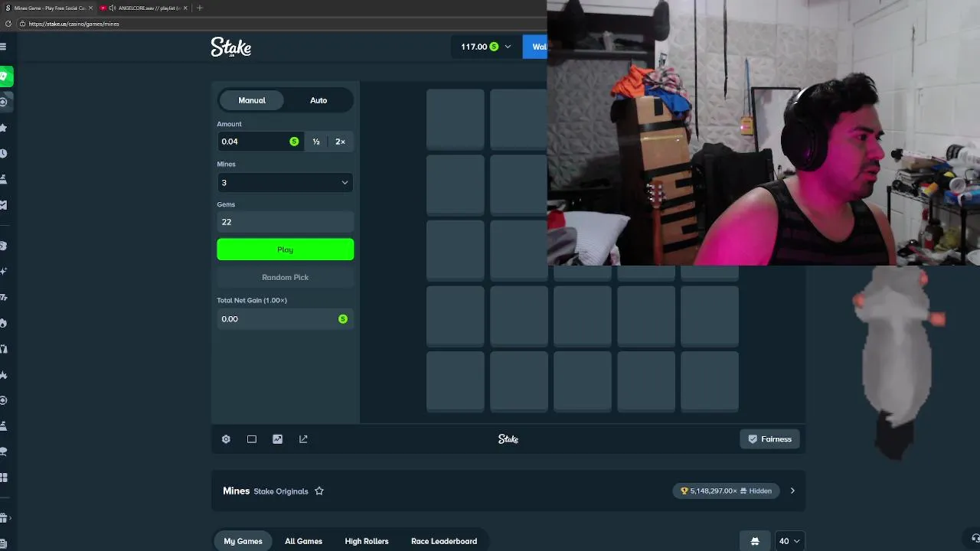Click the Total Net Gain field
980x551 pixels.
pos(285,319)
